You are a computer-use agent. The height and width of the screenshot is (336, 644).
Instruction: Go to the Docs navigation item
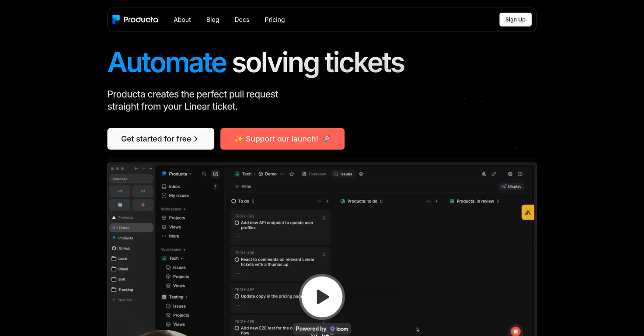pyautogui.click(x=242, y=20)
